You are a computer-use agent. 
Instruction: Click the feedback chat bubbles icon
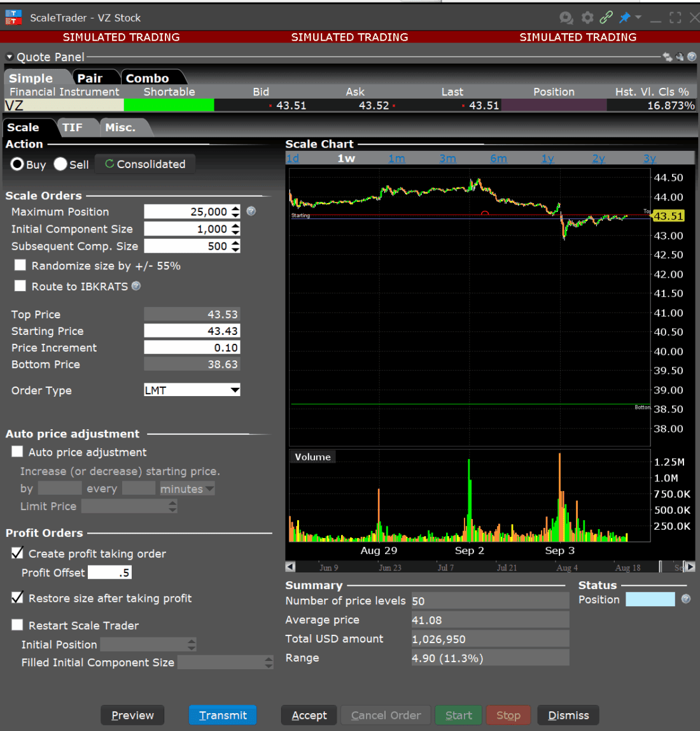coord(566,18)
